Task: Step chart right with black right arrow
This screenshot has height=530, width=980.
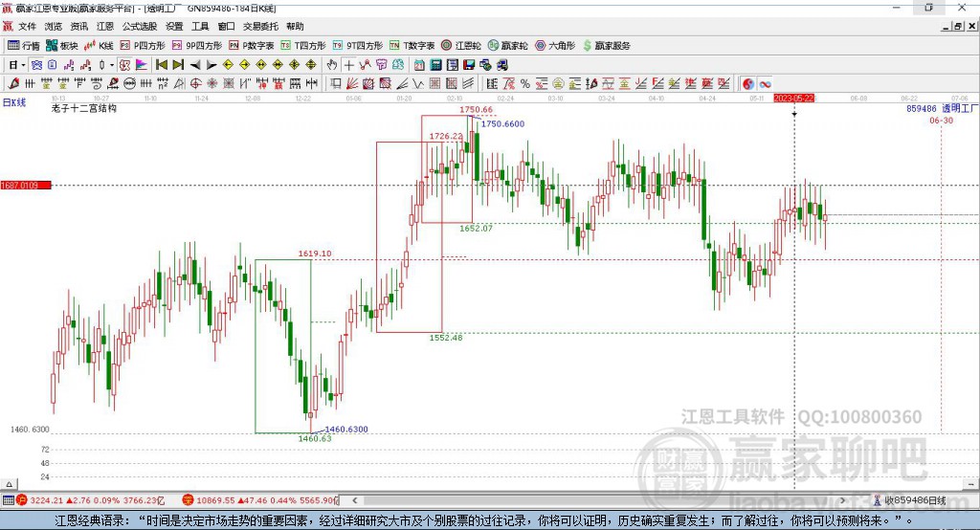Action: pyautogui.click(x=212, y=65)
